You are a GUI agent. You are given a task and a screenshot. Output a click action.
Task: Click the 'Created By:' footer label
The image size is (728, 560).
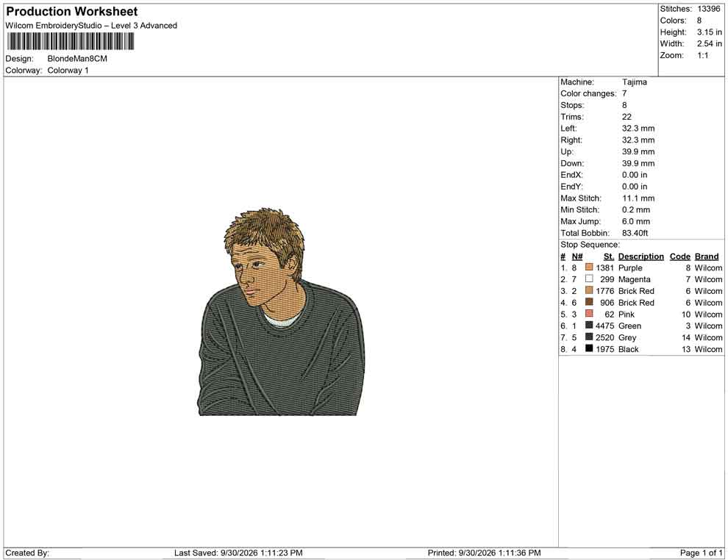tap(27, 553)
